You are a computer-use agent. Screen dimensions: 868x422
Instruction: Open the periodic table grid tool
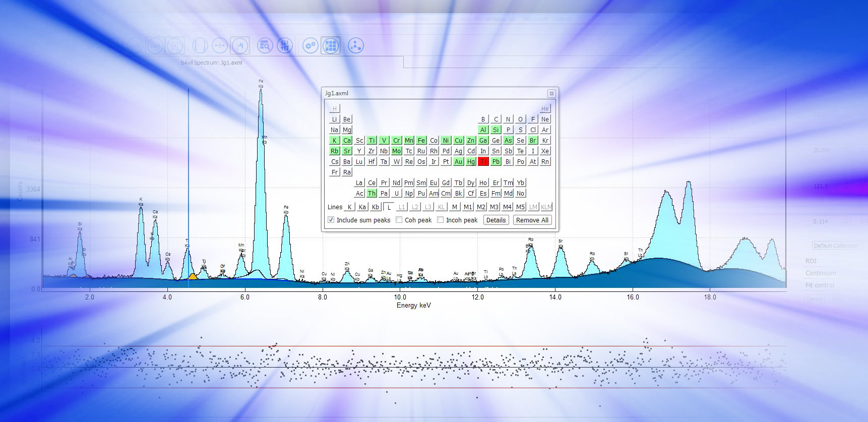(x=331, y=46)
